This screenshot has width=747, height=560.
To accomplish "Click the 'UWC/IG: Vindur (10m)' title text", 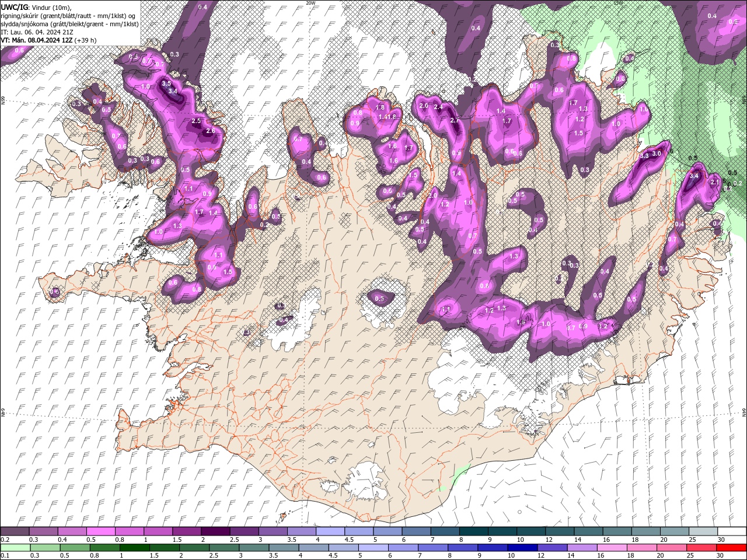I will tap(36, 8).
